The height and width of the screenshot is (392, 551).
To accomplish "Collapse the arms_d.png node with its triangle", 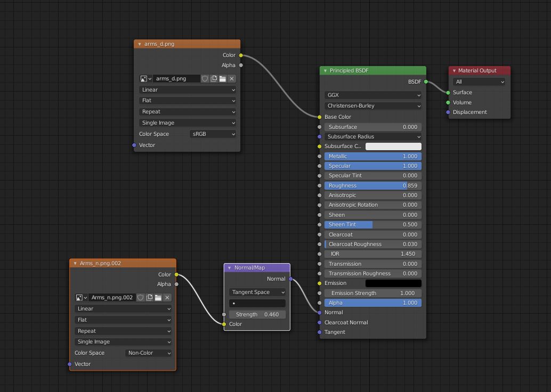I will click(140, 44).
